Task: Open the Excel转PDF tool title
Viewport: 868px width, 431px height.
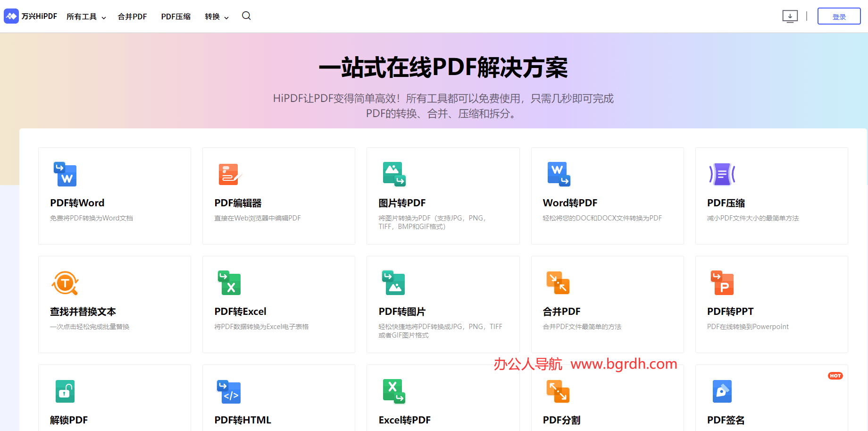Action: click(404, 420)
